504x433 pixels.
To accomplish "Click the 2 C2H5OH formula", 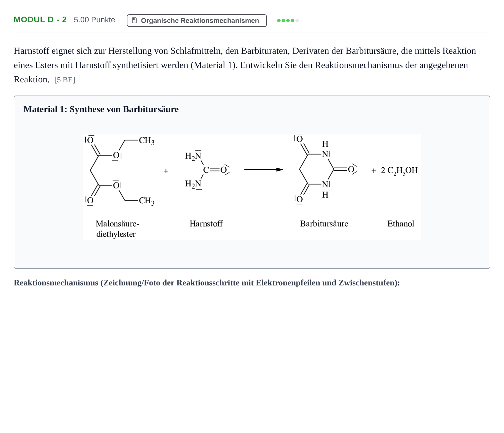I will tap(399, 170).
